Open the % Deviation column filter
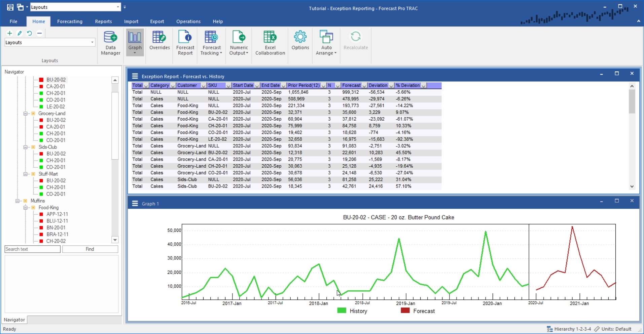The height and width of the screenshot is (334, 644). 424,86
